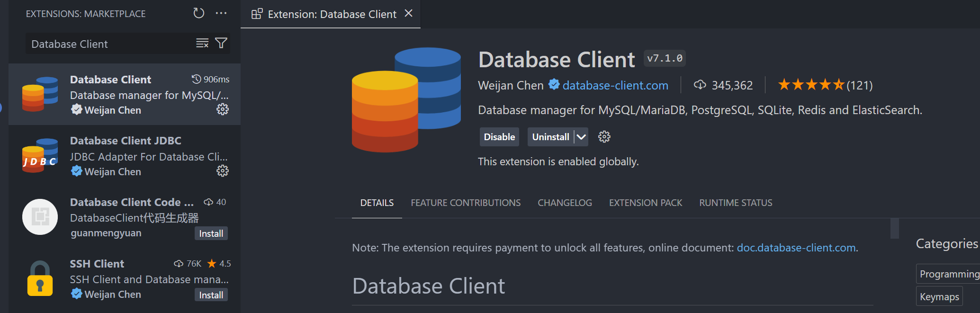The height and width of the screenshot is (313, 980).
Task: Disable the Database Client extension
Action: (499, 137)
